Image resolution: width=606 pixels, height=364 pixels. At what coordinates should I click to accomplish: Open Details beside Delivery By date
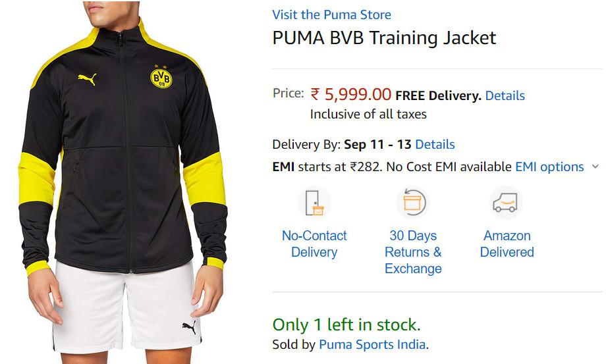click(435, 144)
